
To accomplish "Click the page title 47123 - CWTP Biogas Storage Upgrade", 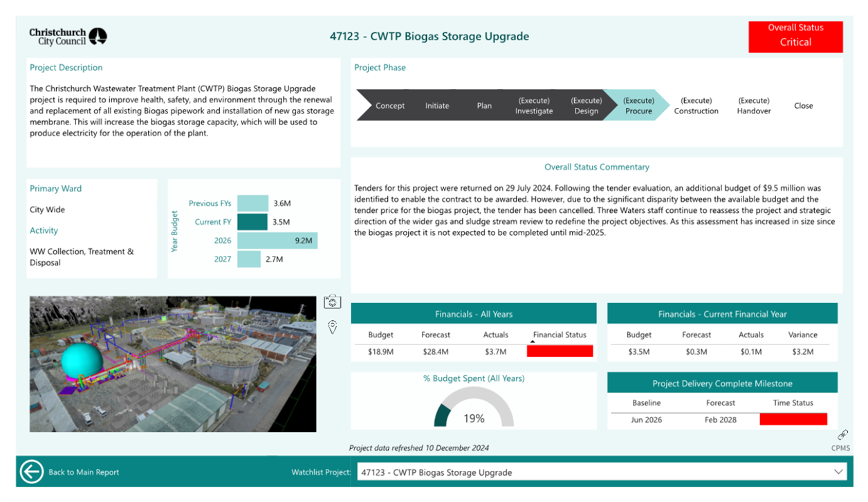I will pos(429,36).
